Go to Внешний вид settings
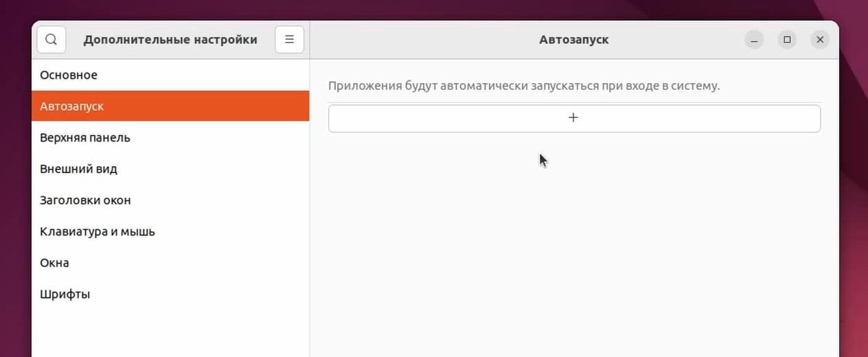This screenshot has width=868, height=357. pos(170,169)
